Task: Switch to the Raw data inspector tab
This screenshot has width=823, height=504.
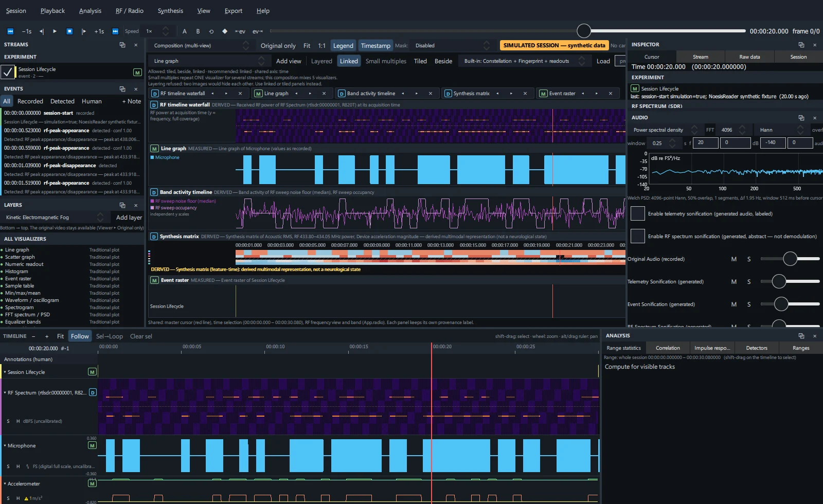Action: point(749,57)
